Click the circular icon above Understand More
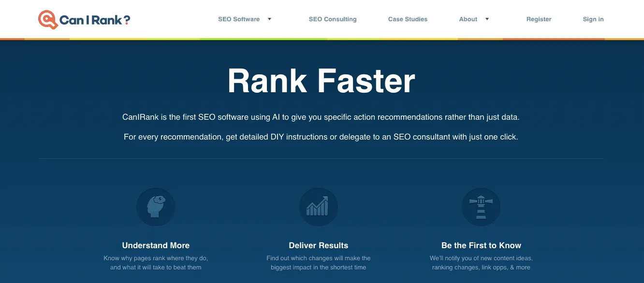The height and width of the screenshot is (283, 644). click(x=156, y=207)
